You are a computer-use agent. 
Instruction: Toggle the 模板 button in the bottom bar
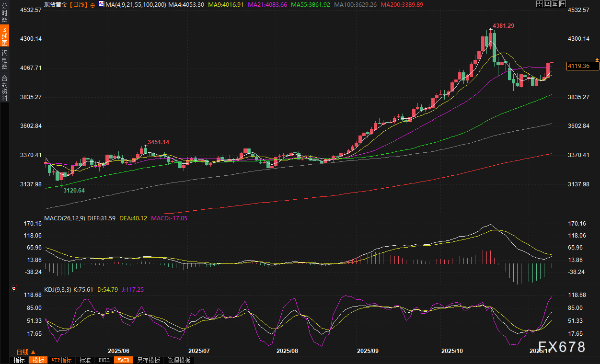point(38,360)
